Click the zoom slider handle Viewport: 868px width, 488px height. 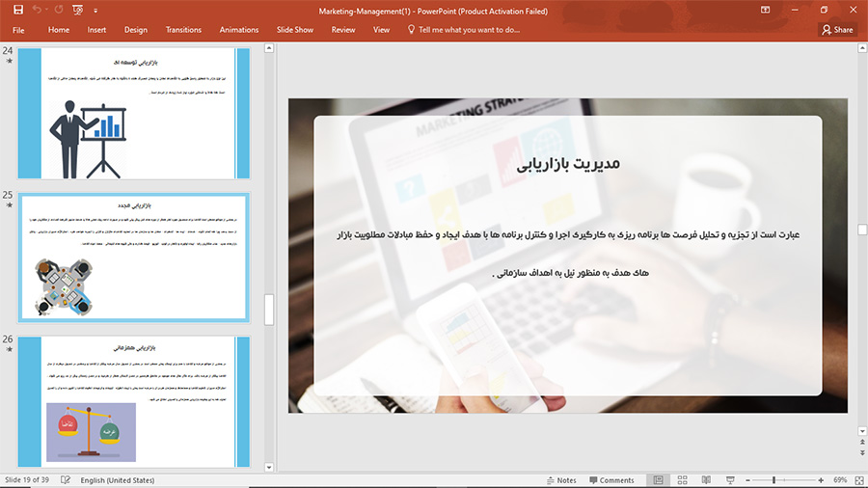click(x=774, y=479)
